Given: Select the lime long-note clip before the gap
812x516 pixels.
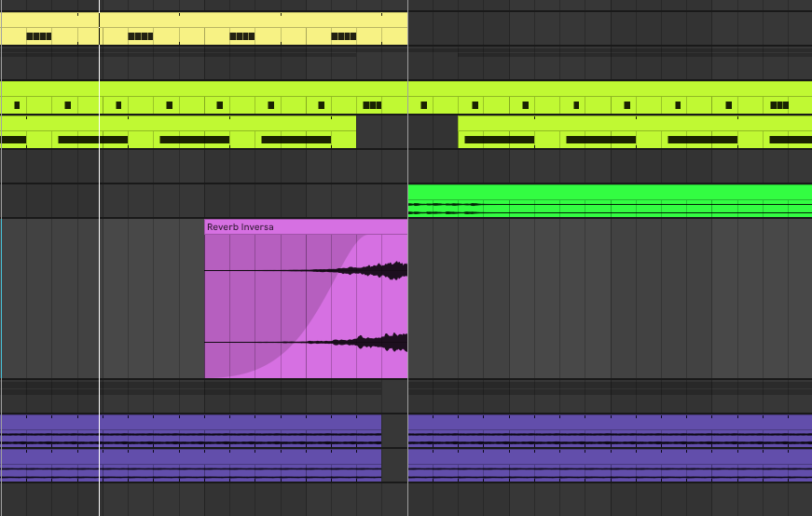Looking at the screenshot, I should click(x=178, y=132).
